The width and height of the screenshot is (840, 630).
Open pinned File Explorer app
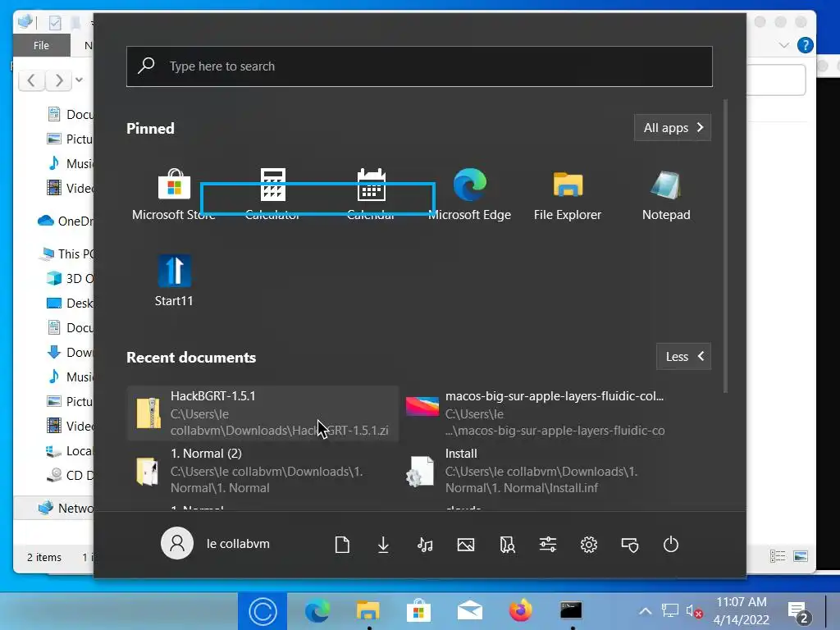pyautogui.click(x=568, y=194)
